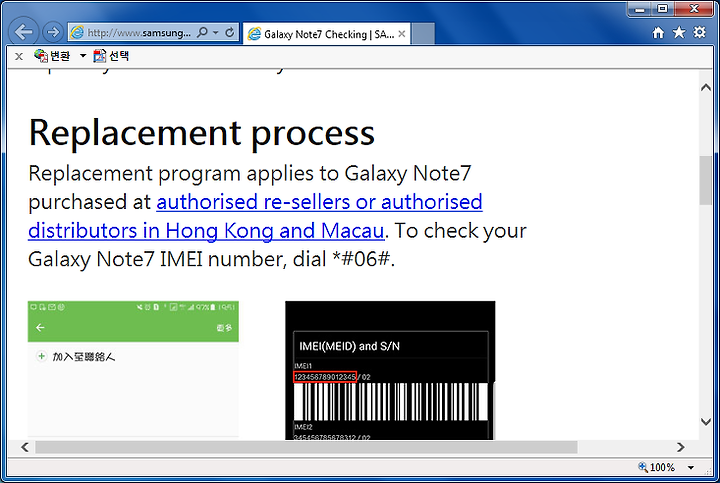720x483 pixels.
Task: Open a new blank tab
Action: pos(423,34)
